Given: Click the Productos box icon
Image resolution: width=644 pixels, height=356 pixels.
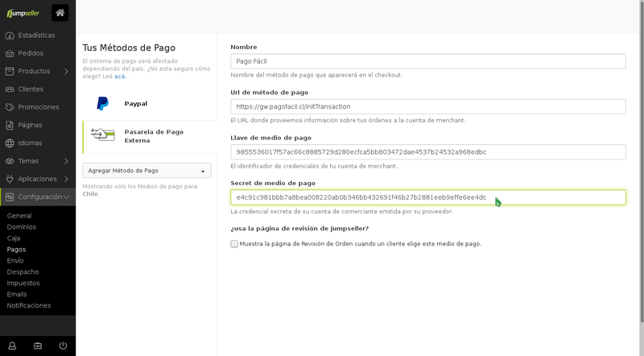Looking at the screenshot, I should 10,71.
